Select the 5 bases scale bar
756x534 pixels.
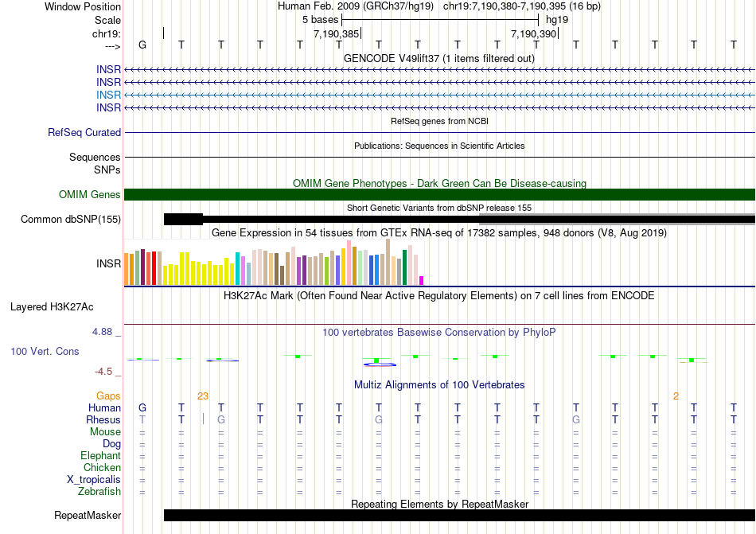tap(440, 20)
